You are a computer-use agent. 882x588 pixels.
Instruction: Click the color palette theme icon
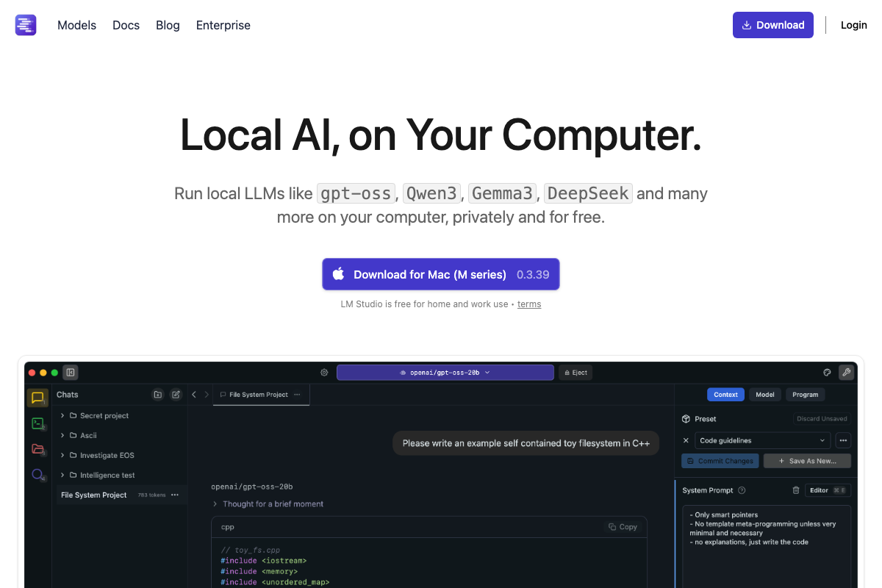pos(827,373)
